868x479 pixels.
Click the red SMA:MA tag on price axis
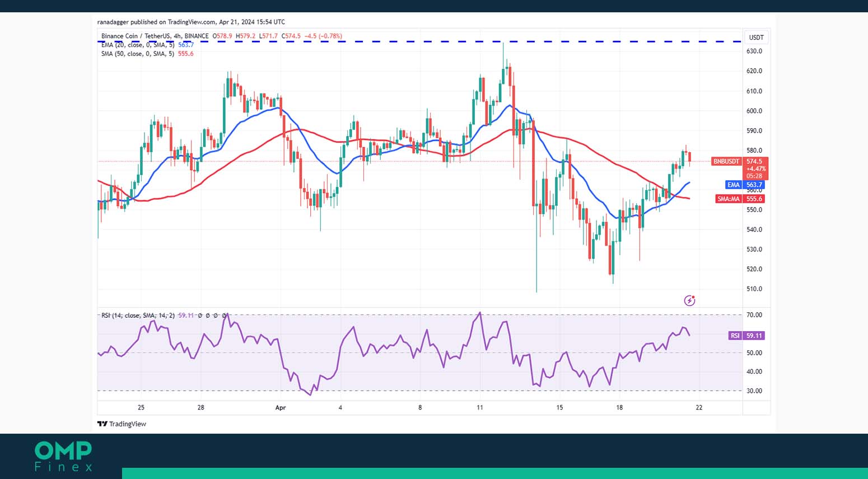[x=729, y=199]
